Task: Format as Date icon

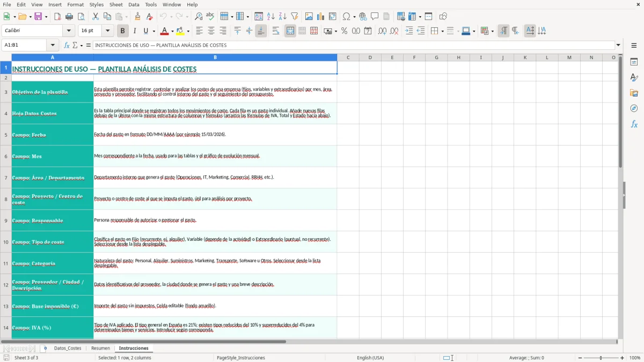Action: [368, 31]
